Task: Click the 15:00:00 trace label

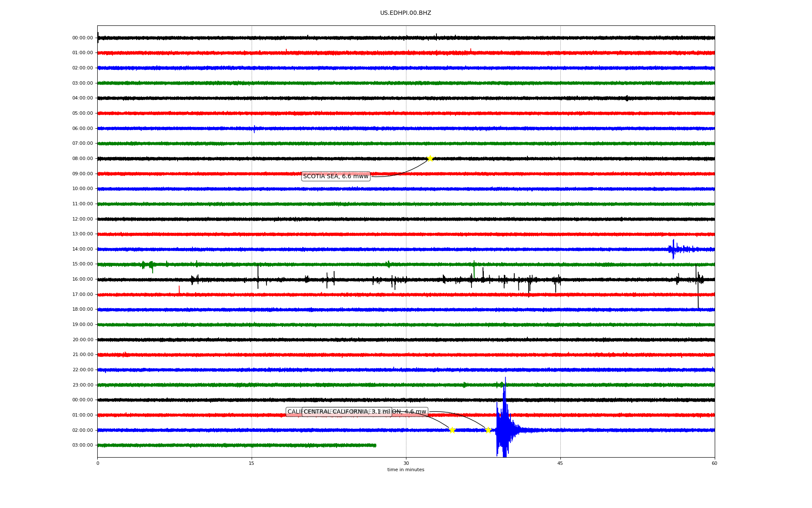Action: pyautogui.click(x=82, y=264)
